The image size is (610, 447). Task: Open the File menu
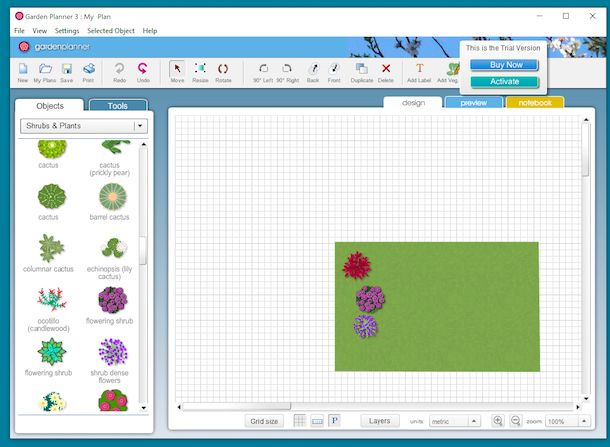[19, 31]
